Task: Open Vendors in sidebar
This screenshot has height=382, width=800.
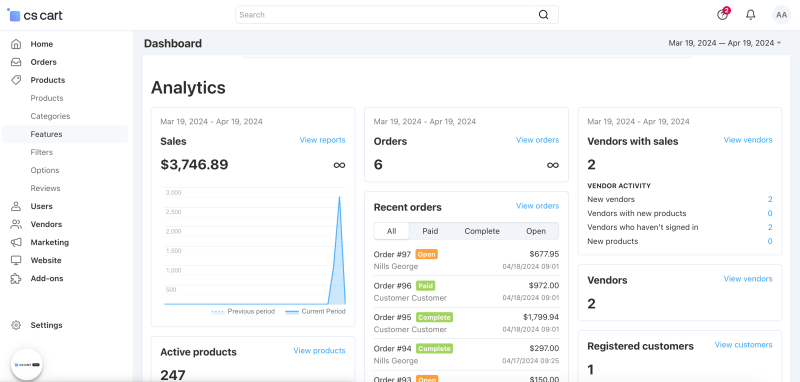Action: point(46,224)
